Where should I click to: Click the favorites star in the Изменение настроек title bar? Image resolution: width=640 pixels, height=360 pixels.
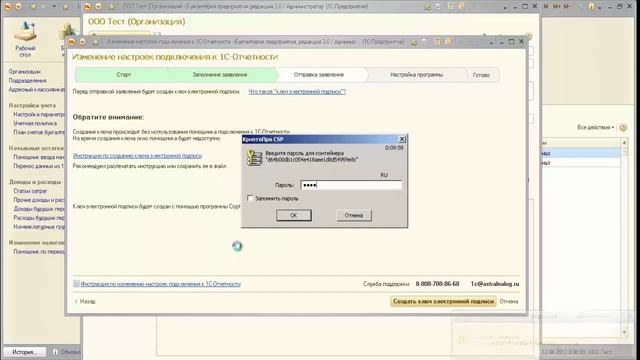(96, 42)
